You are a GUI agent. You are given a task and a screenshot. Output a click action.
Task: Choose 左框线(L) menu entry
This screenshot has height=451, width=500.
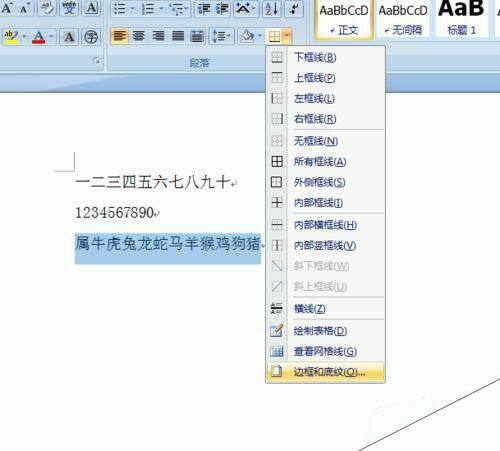pyautogui.click(x=325, y=99)
